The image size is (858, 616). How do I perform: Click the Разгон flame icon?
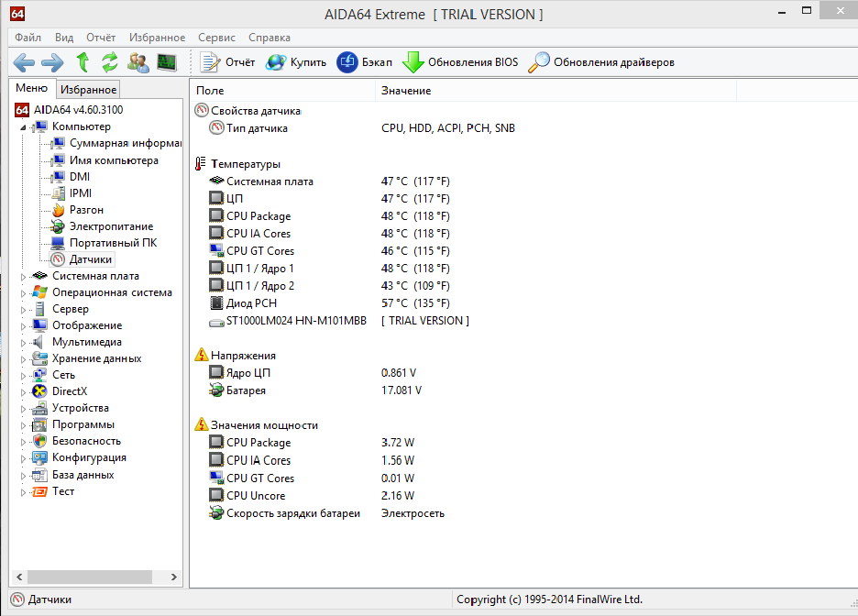pyautogui.click(x=58, y=210)
